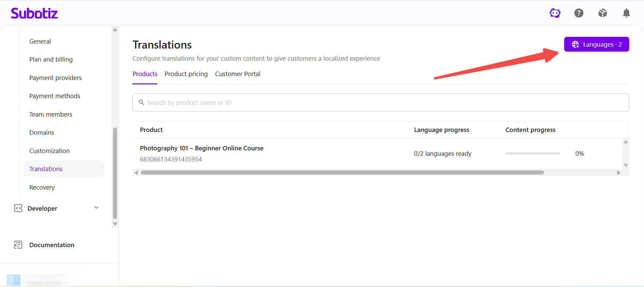Open Photography 101 Beginner Online Course
644x287 pixels.
(x=202, y=148)
